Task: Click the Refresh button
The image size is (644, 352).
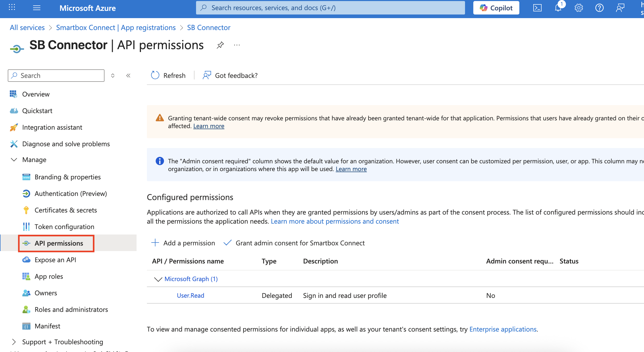Action: [x=168, y=75]
